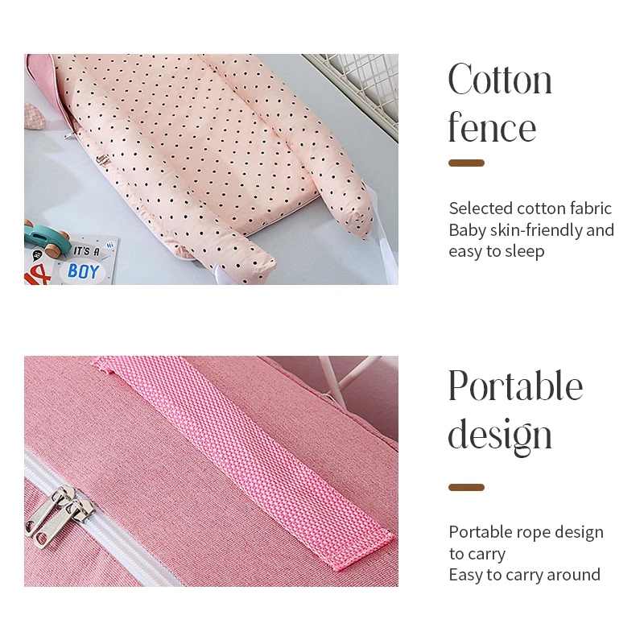Click the 'Portable rope design' text line

point(526,532)
